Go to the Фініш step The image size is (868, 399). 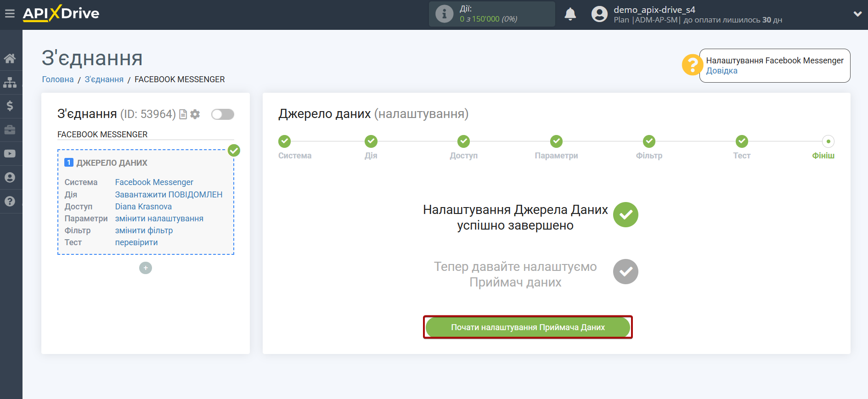(x=828, y=141)
